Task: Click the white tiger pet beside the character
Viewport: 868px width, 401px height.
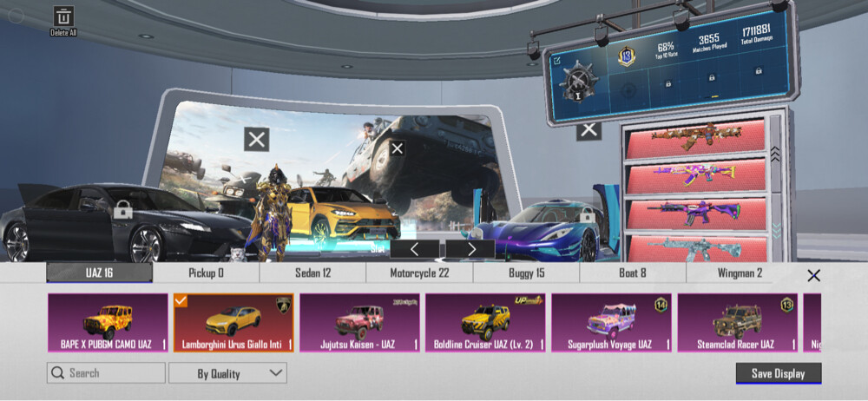Action: tap(236, 255)
